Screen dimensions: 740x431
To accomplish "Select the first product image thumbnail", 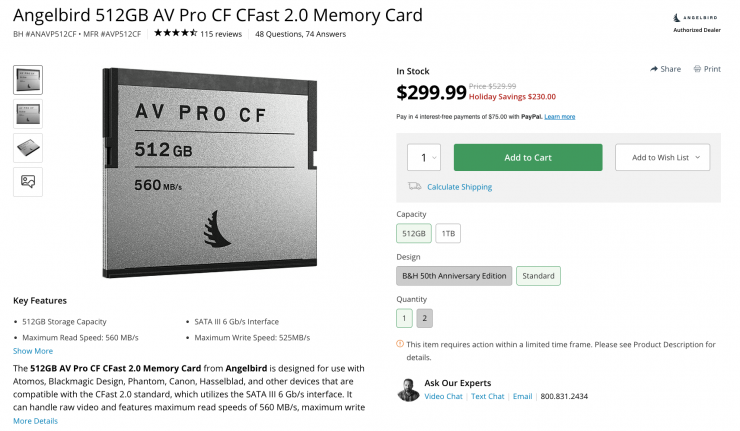I will (28, 79).
